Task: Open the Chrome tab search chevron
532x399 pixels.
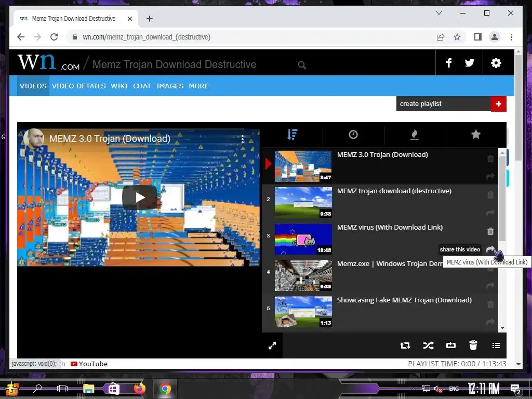Action: pyautogui.click(x=438, y=13)
